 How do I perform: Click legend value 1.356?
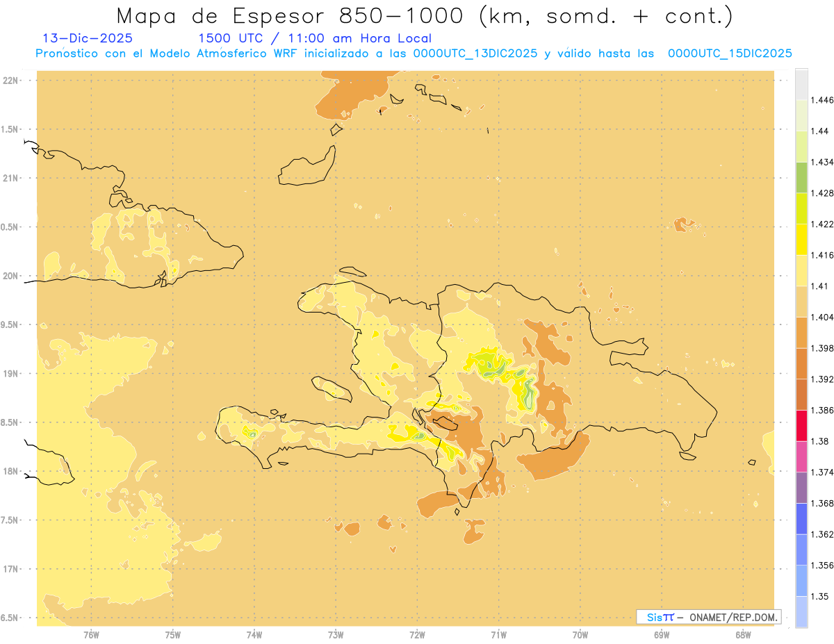[x=821, y=565]
